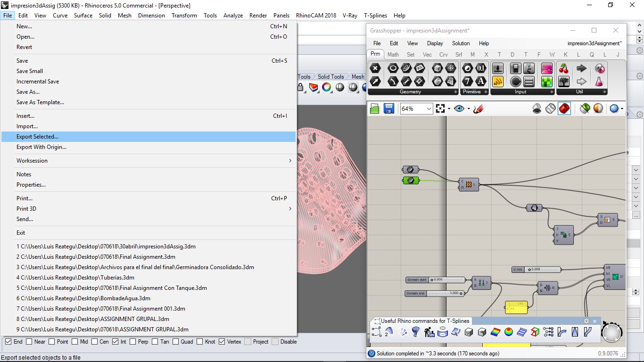
Task: Expand the zoom extents arrow dropdown
Action: [449, 109]
